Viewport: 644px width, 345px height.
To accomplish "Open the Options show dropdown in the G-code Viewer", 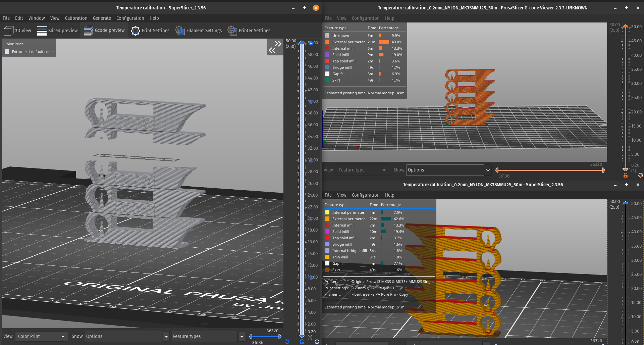I will pyautogui.click(x=488, y=170).
